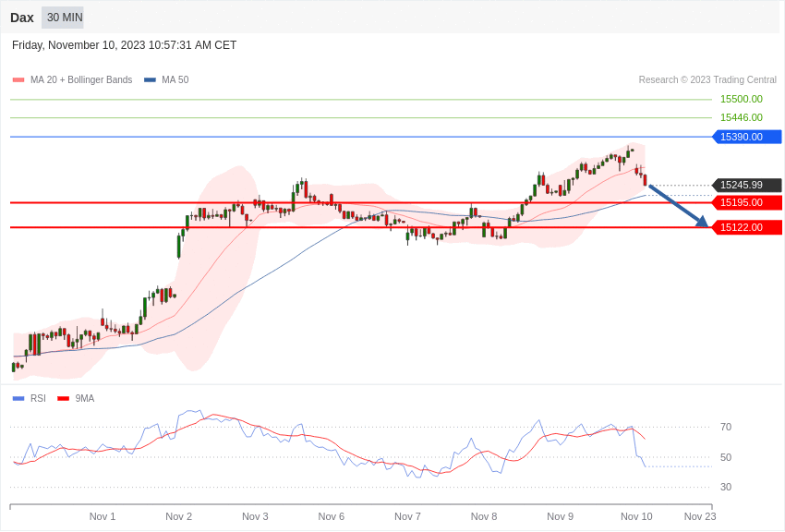The image size is (785, 532).
Task: Click the Research © 2023 Trading Central credit
Action: [707, 80]
